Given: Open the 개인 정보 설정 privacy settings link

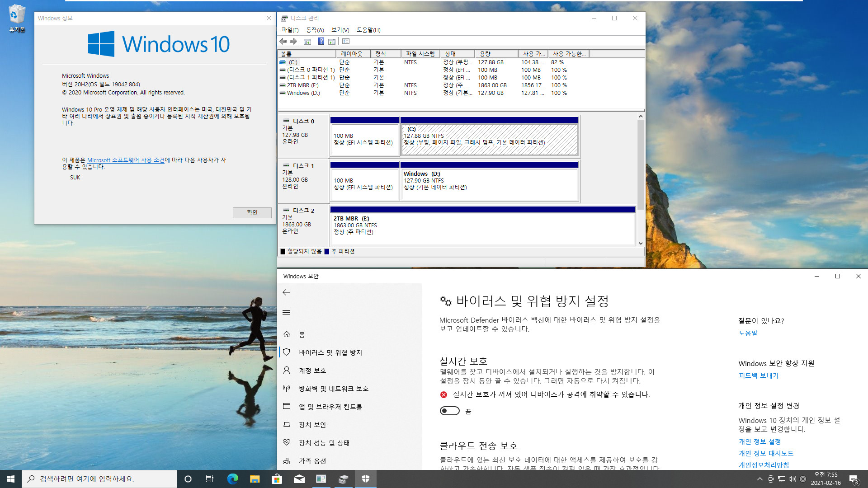Looking at the screenshot, I should (x=759, y=441).
